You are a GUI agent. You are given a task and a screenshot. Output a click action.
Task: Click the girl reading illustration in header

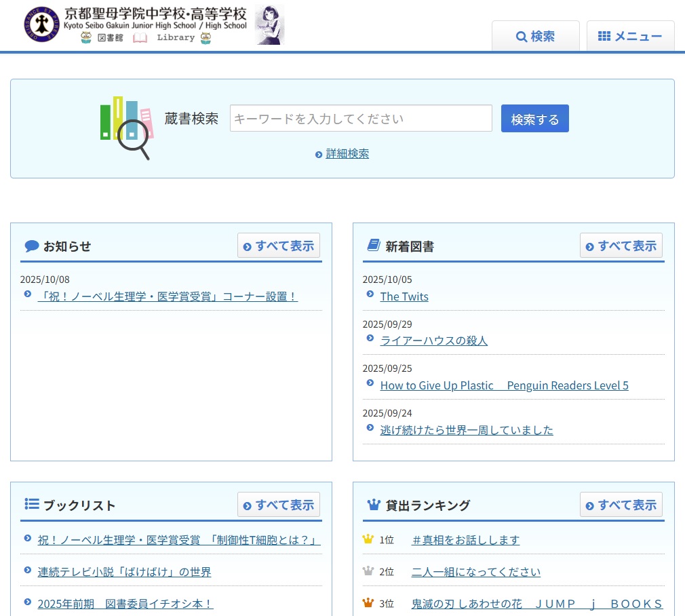pyautogui.click(x=269, y=26)
